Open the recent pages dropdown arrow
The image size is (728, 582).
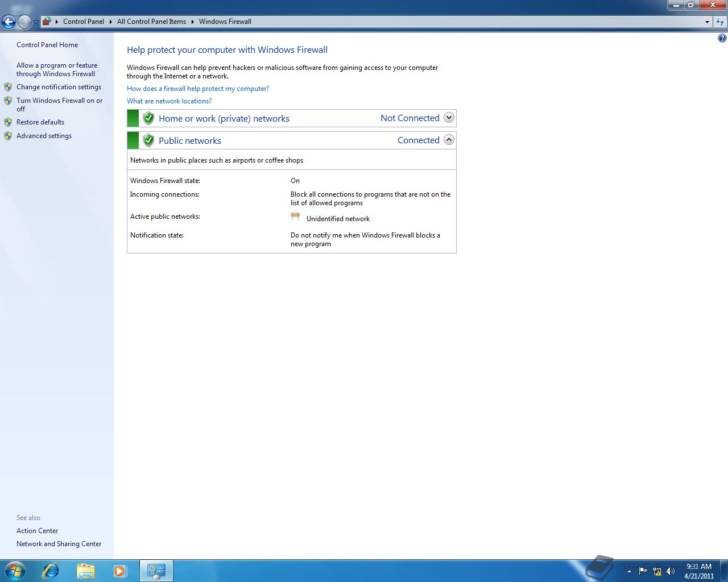point(36,22)
